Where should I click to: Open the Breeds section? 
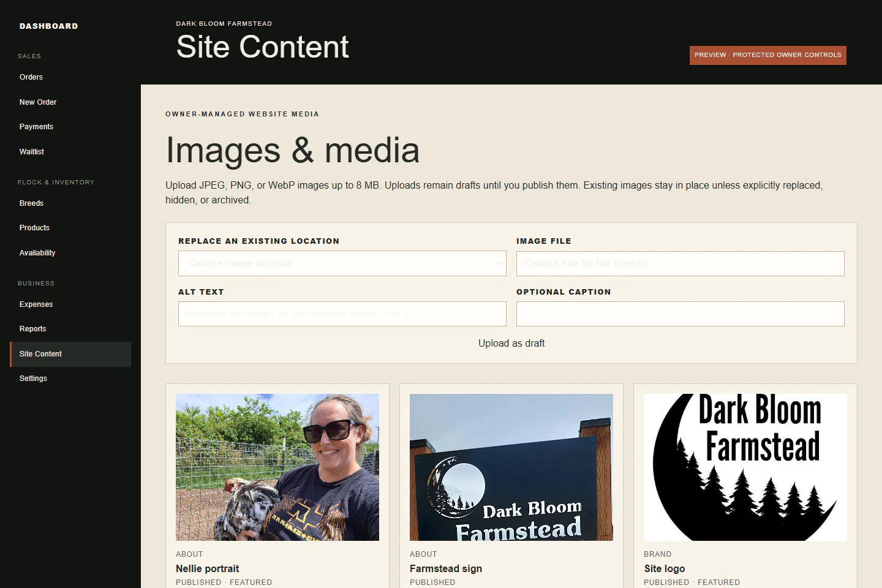tap(70, 203)
